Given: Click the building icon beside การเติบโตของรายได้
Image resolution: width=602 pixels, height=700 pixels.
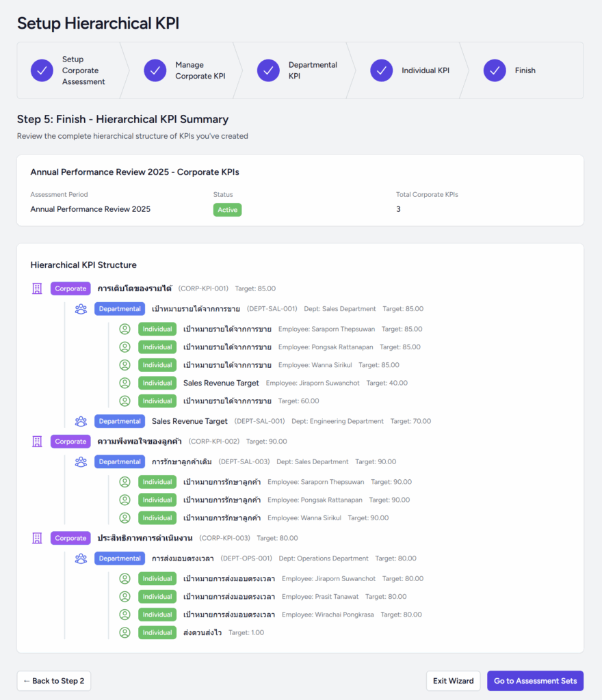Looking at the screenshot, I should 37,288.
